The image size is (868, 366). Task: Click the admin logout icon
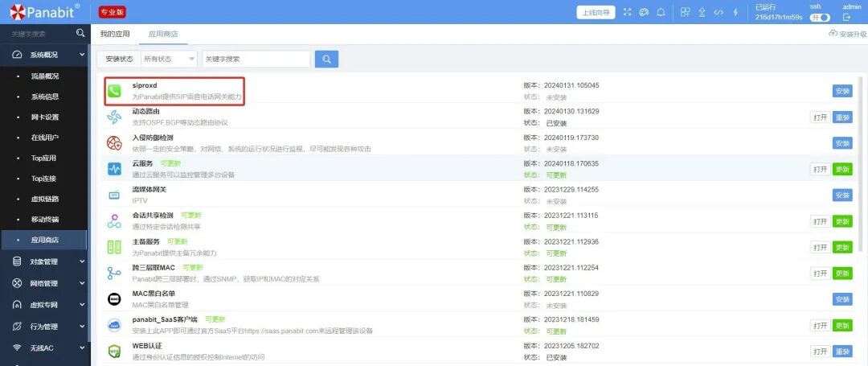[846, 17]
